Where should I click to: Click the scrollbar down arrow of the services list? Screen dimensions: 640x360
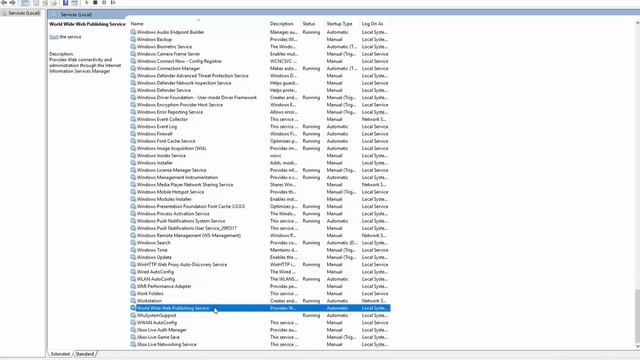[637, 347]
